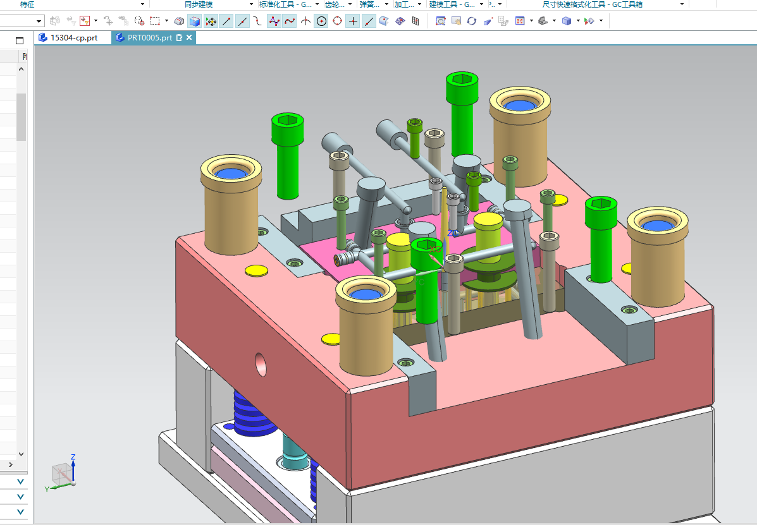757x532 pixels.
Task: Click the square window icon in left panel
Action: pyautogui.click(x=20, y=40)
